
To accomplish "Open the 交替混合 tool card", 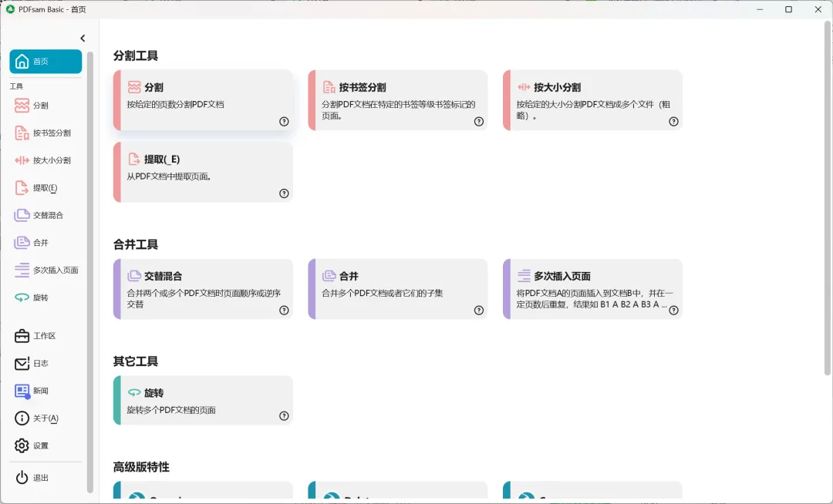I will click(x=203, y=289).
